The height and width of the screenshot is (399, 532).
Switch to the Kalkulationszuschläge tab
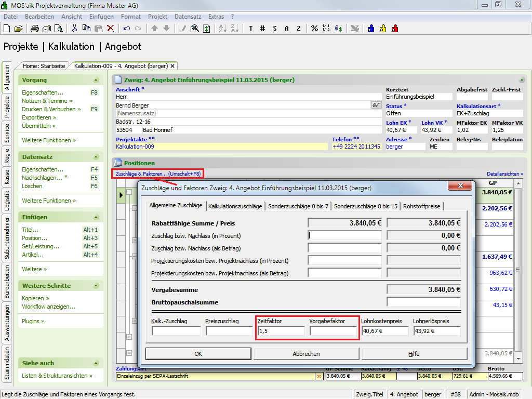[x=235, y=206]
